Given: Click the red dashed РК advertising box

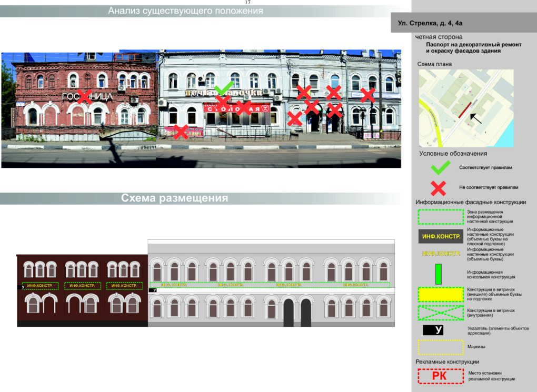Looking at the screenshot, I should pos(439,376).
